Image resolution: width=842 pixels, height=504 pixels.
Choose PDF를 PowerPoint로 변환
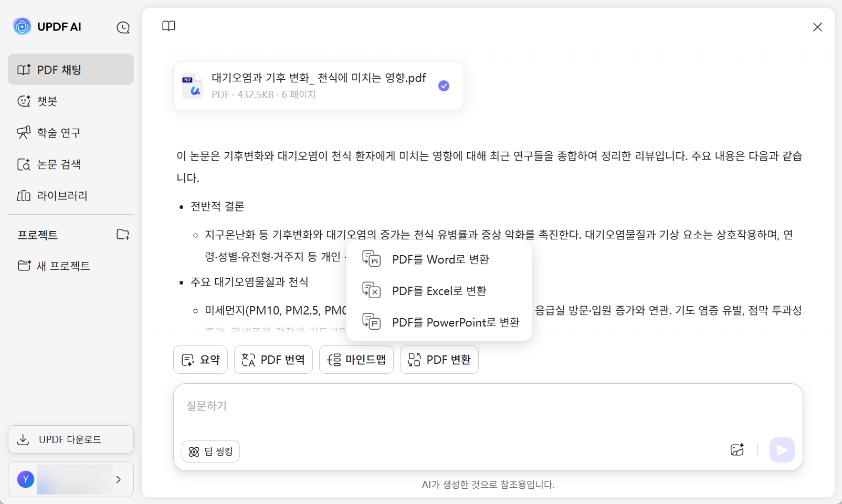456,322
